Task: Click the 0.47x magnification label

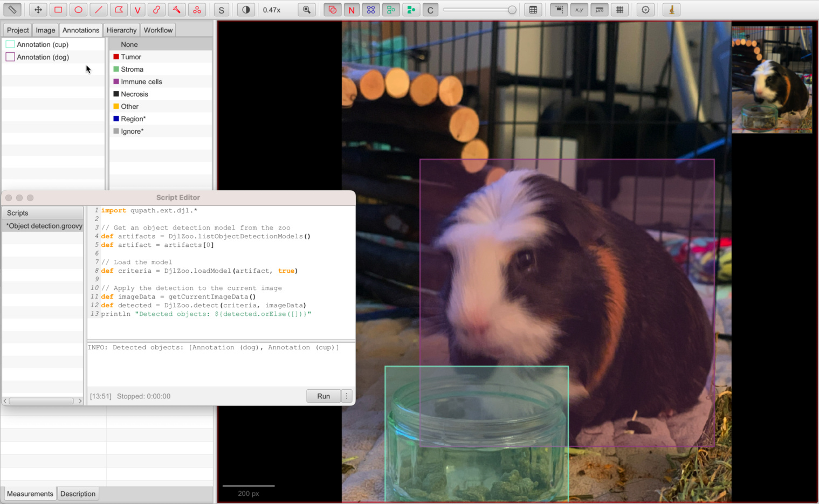Action: point(272,10)
